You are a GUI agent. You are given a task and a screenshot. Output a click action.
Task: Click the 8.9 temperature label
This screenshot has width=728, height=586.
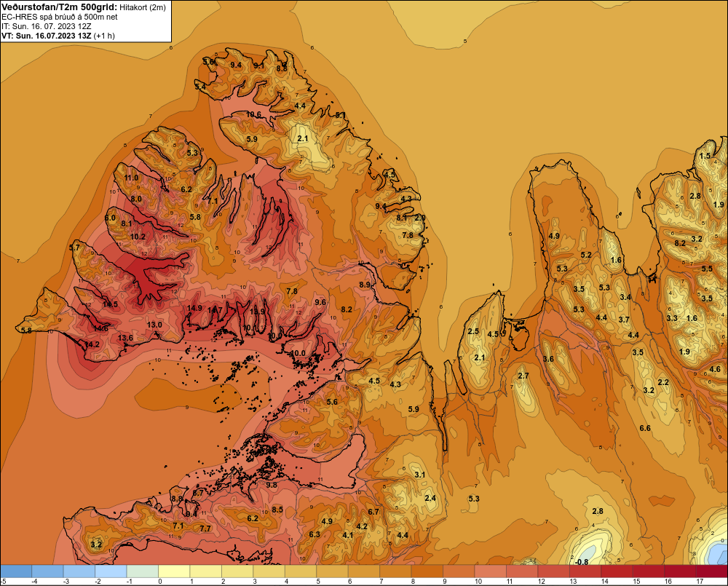[365, 285]
